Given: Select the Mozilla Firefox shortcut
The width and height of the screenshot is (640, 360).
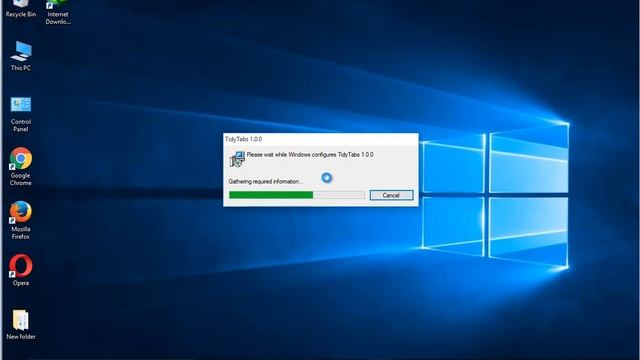Looking at the screenshot, I should [x=21, y=220].
